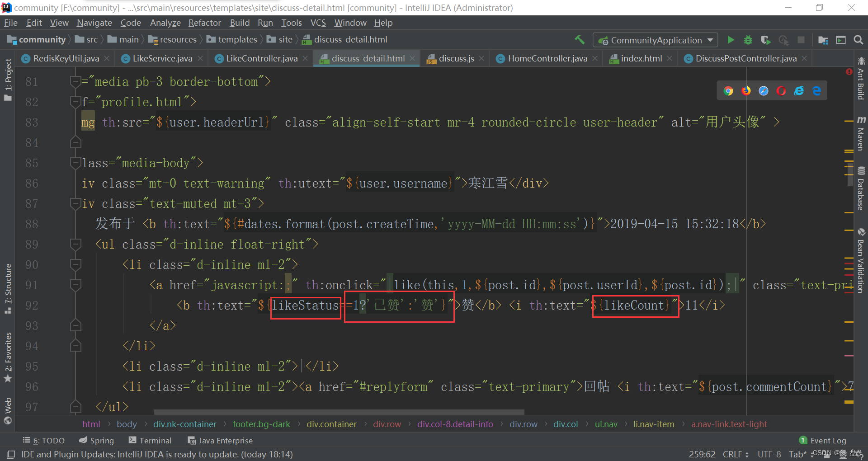Close the discuss-detail.html tab

412,58
